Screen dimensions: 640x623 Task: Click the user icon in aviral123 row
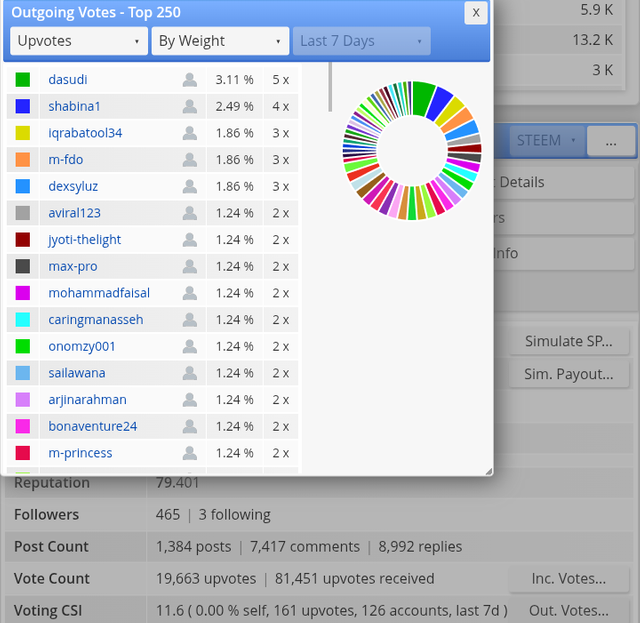(189, 213)
